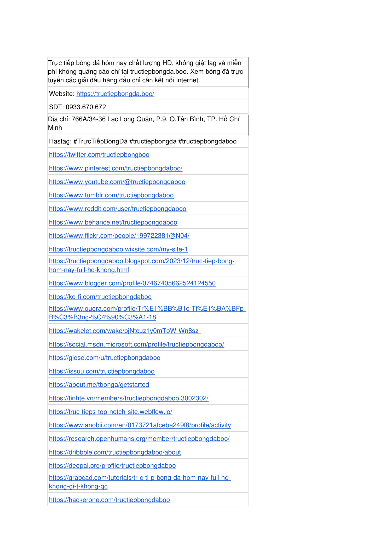
Task: Open the Behance profile link
Action: point(113,222)
